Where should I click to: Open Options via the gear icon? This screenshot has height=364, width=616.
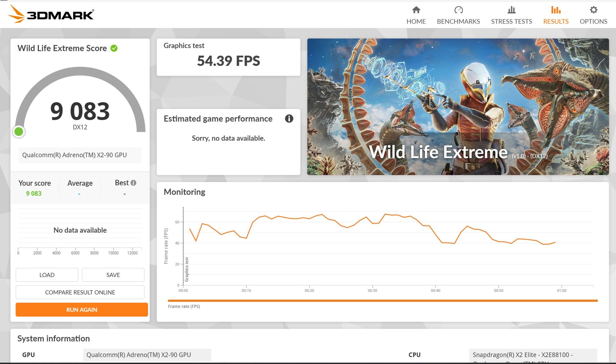tap(594, 10)
